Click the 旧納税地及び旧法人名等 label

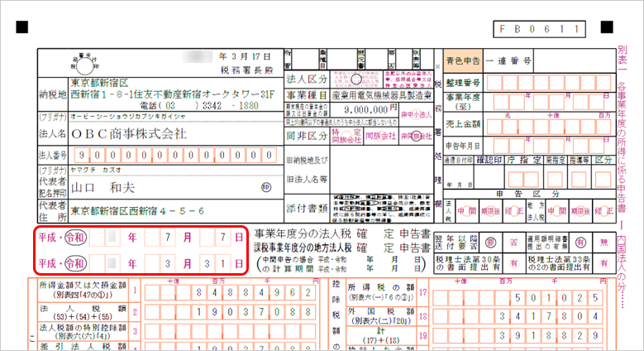coord(307,170)
